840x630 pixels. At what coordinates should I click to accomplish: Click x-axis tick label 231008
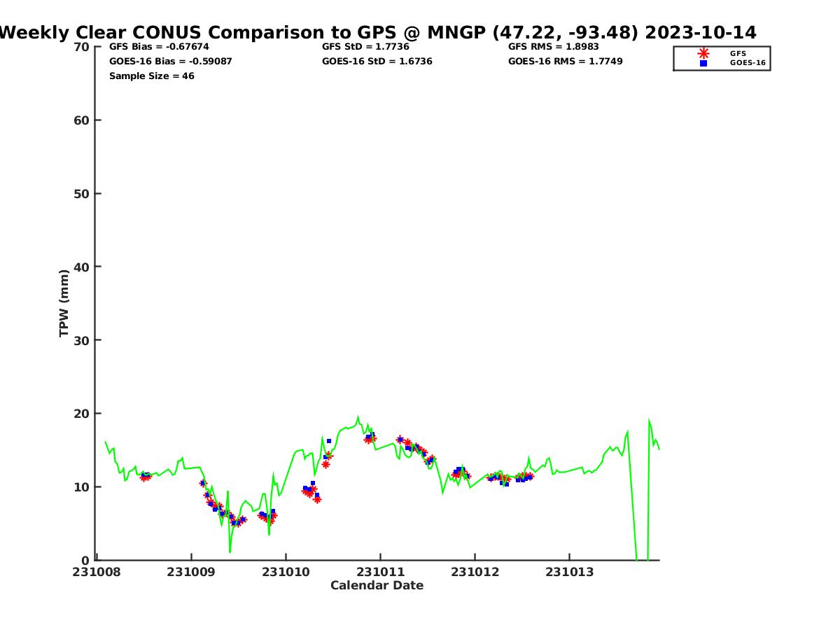coord(96,572)
